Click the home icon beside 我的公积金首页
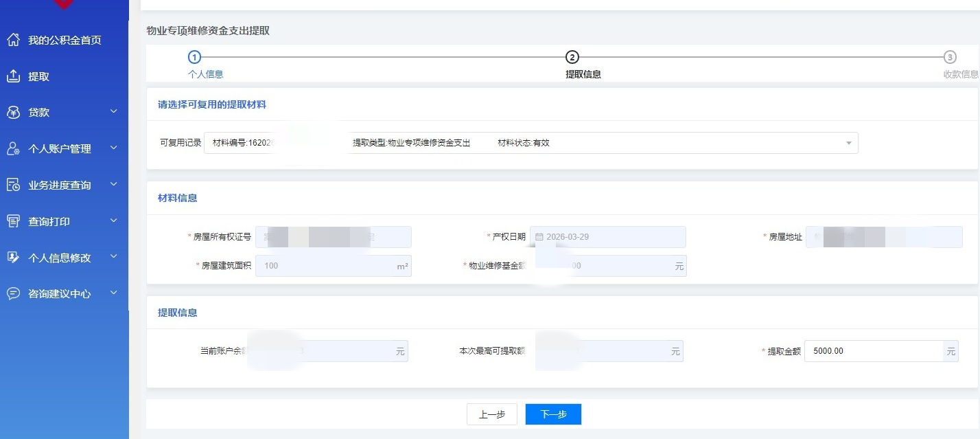The height and width of the screenshot is (439, 980). [x=13, y=40]
